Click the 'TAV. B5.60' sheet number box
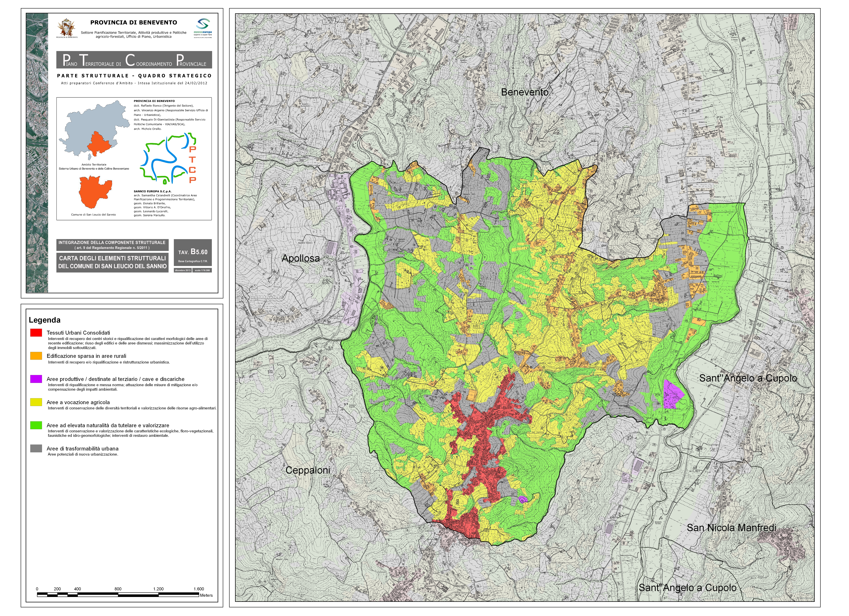 click(193, 253)
